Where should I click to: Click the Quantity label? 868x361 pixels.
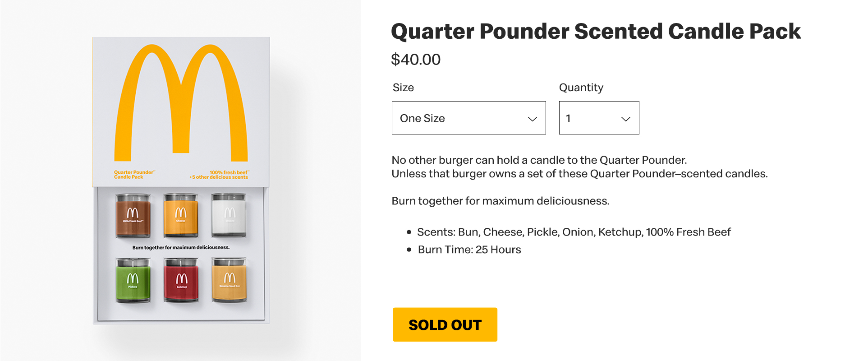click(581, 88)
